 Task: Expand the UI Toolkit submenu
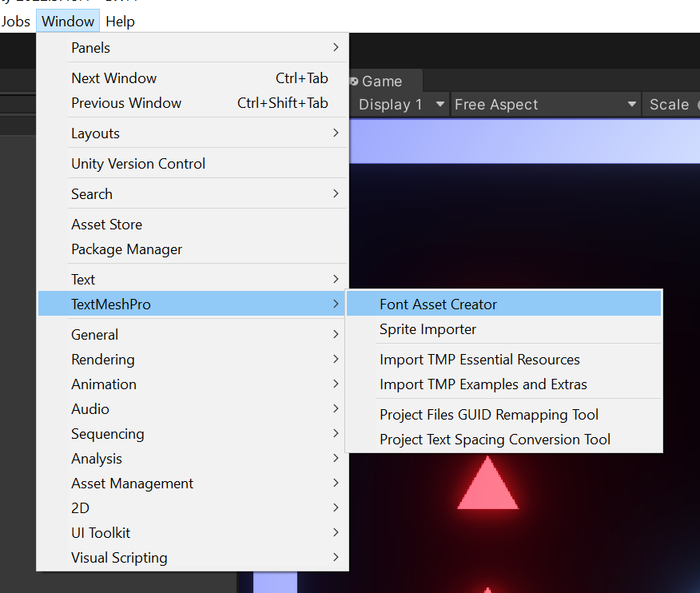[192, 533]
